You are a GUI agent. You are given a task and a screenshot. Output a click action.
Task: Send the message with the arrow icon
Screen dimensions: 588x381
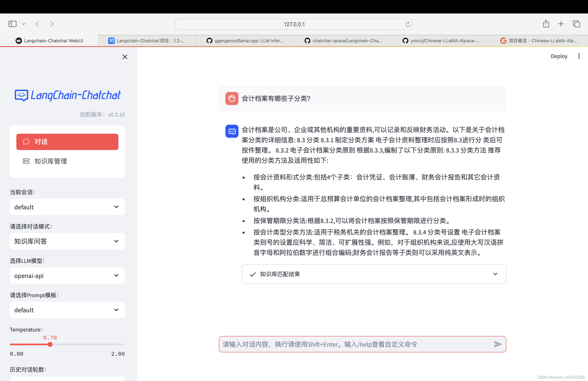(x=498, y=344)
